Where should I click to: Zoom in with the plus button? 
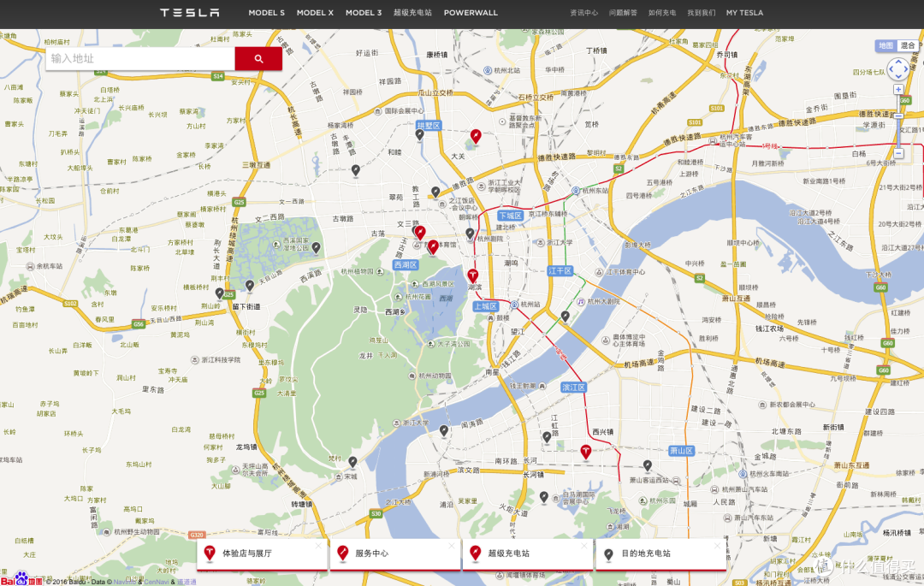[898, 90]
